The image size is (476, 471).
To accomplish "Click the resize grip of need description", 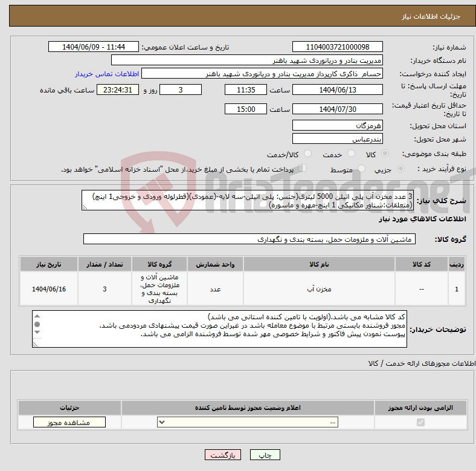I will (x=85, y=207).
